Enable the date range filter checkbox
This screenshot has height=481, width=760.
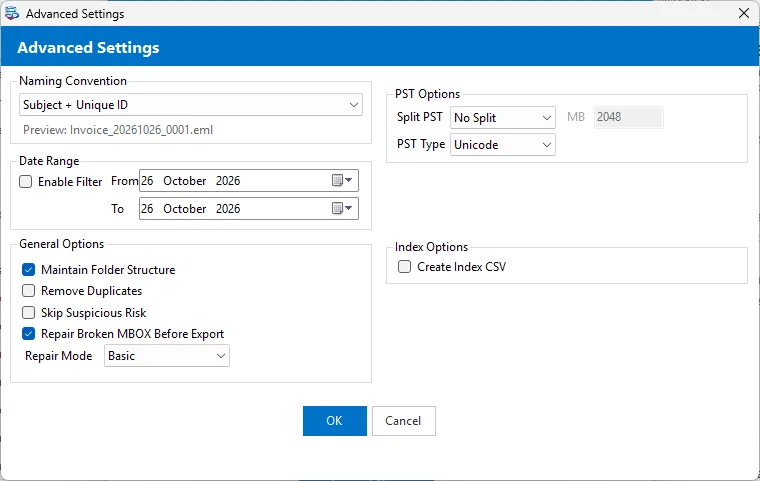click(26, 181)
